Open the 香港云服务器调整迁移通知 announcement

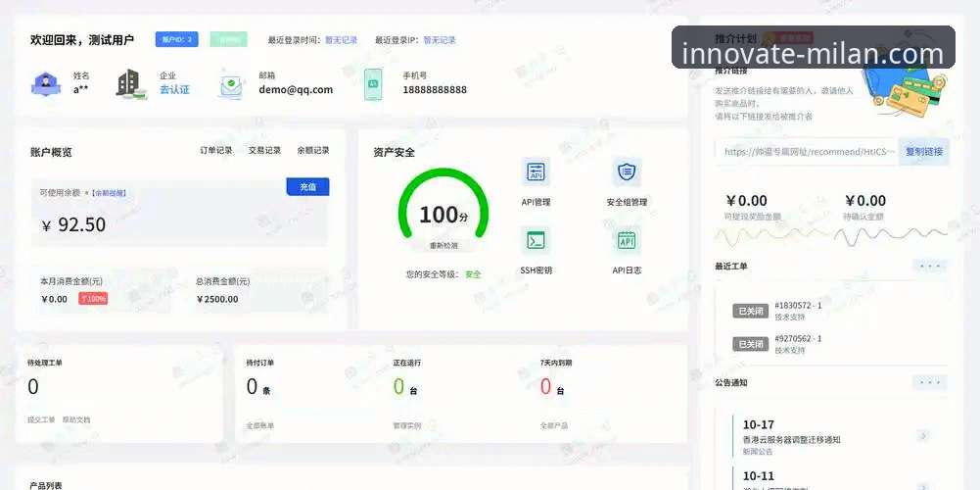(792, 439)
